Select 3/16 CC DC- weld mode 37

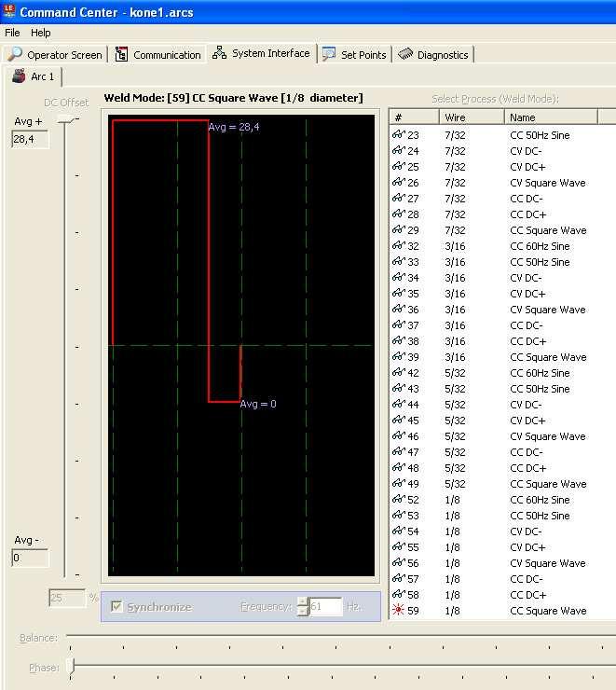point(502,325)
